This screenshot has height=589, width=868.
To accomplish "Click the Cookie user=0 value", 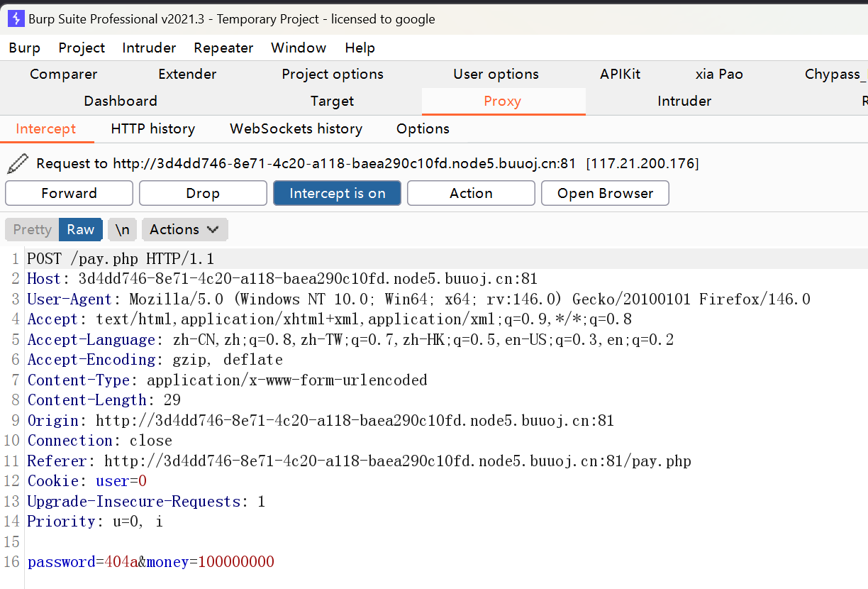I will coord(121,480).
